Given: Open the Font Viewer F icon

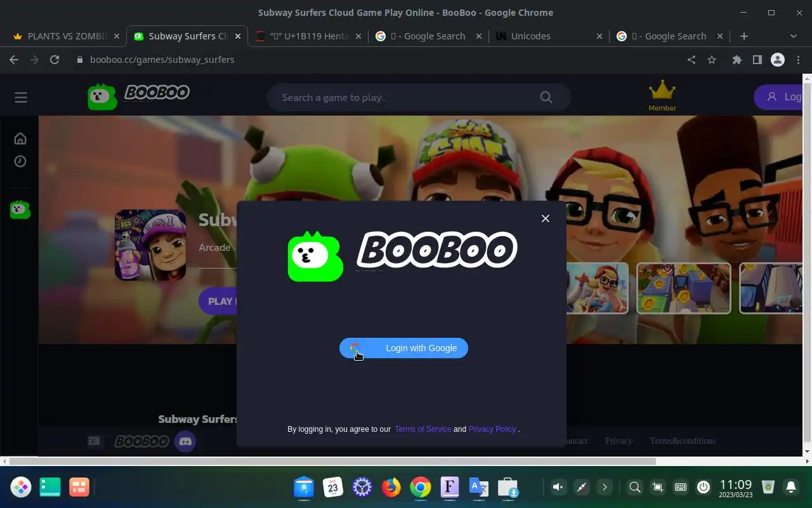Looking at the screenshot, I should tap(450, 487).
